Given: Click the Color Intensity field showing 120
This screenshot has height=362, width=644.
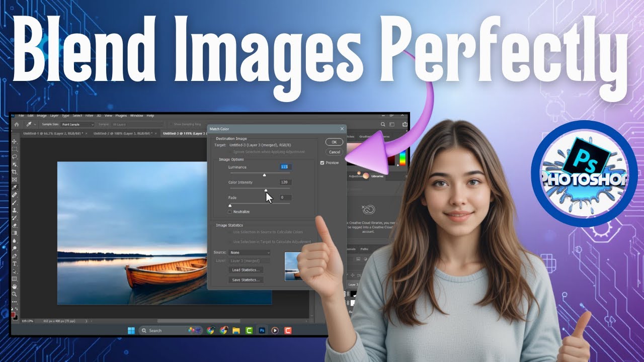Looking at the screenshot, I should pyautogui.click(x=286, y=182).
